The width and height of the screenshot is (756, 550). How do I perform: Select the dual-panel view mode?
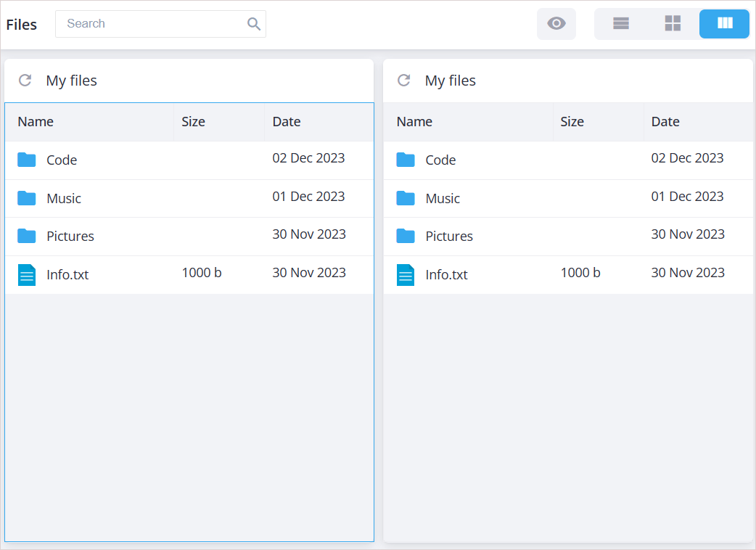coord(724,24)
